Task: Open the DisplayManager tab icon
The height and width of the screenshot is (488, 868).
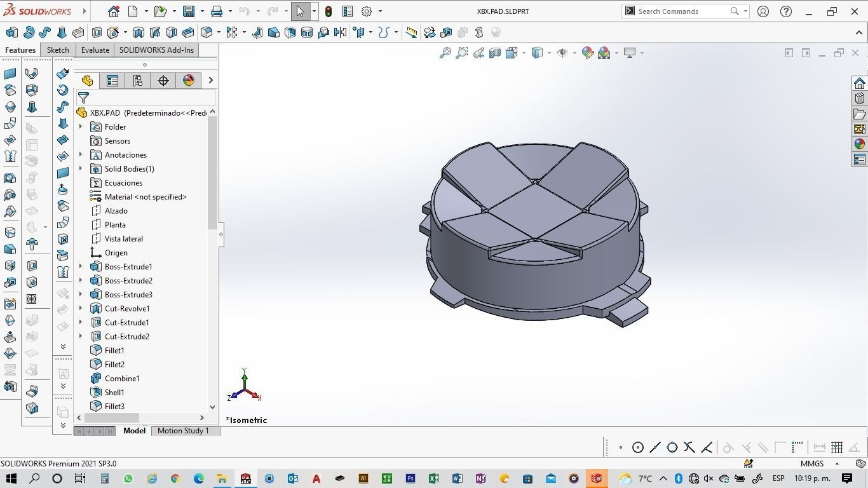Action: coord(189,81)
